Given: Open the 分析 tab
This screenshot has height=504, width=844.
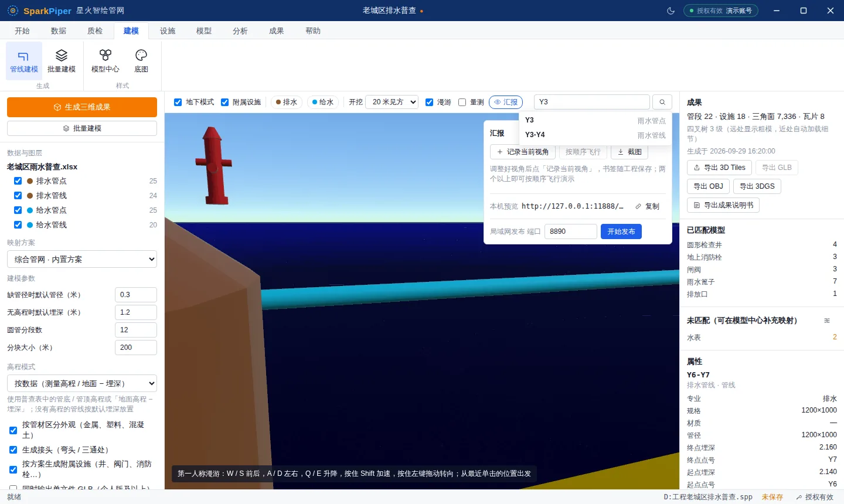Looking at the screenshot, I should coord(240,31).
